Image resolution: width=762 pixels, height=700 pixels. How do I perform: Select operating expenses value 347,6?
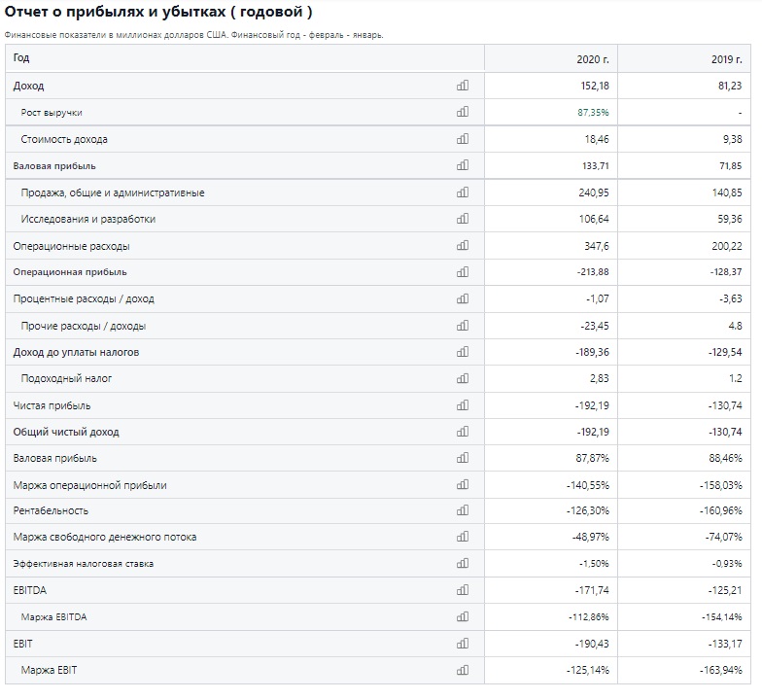[x=597, y=246]
